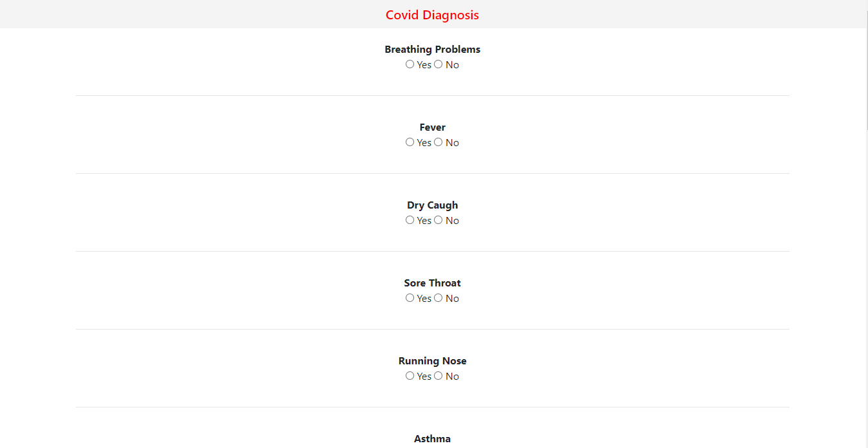Click the 'Yes' label text under Fever
Screen dimensions: 868x448
click(x=424, y=143)
